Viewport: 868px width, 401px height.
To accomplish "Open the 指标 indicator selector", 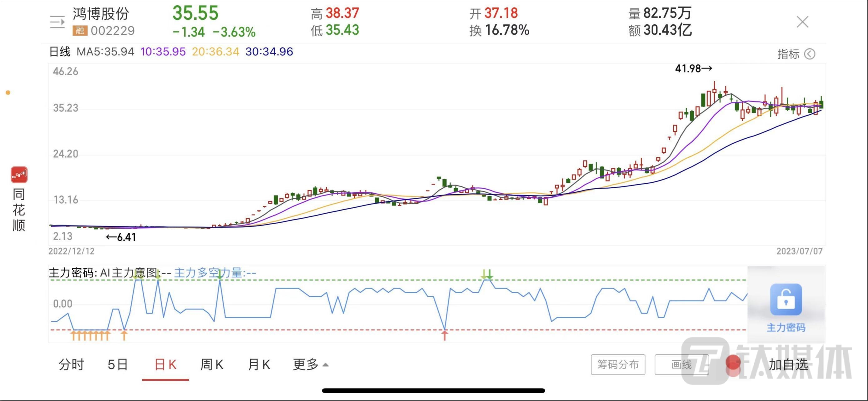I will tap(788, 54).
